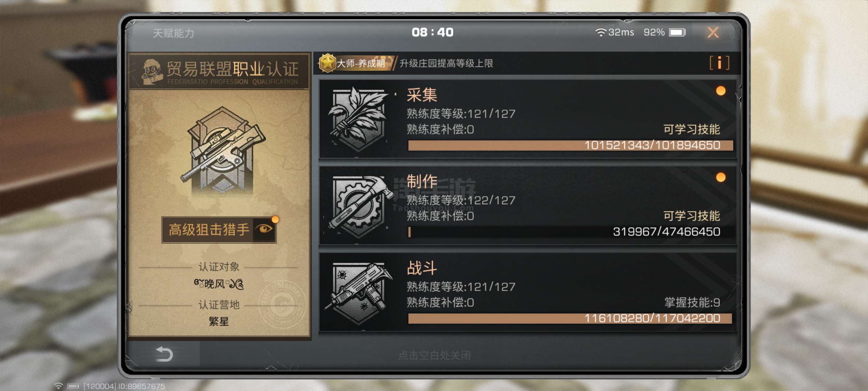Select the 大师-养成期 rank tab
Screen dimensions: 868x391
357,63
